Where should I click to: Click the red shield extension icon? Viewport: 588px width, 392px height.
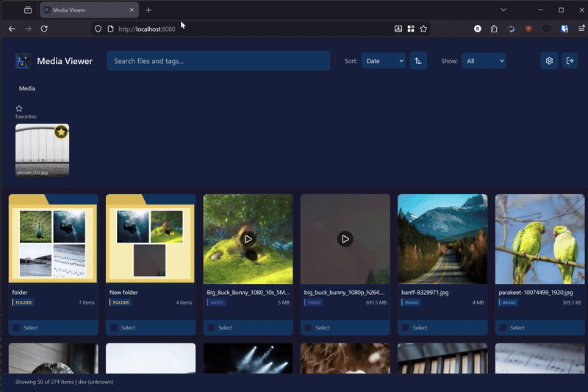(x=528, y=29)
